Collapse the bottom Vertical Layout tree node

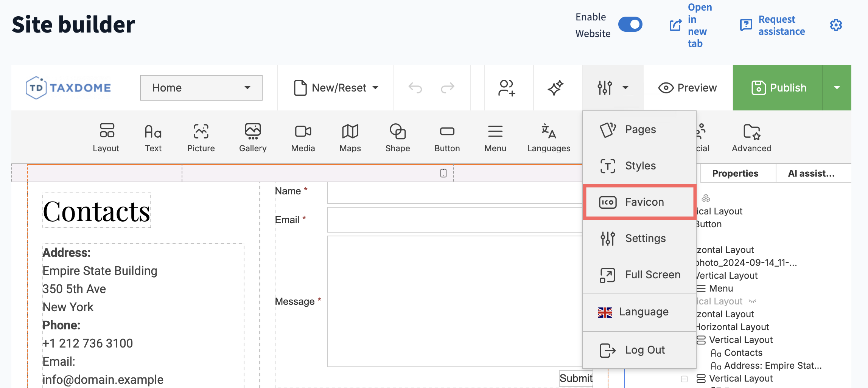click(684, 379)
